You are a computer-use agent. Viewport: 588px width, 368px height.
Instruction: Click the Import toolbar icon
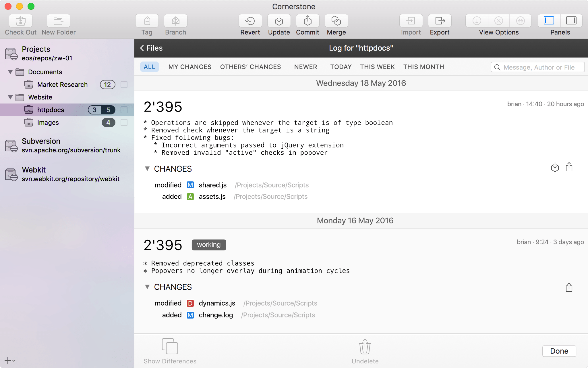coord(411,21)
